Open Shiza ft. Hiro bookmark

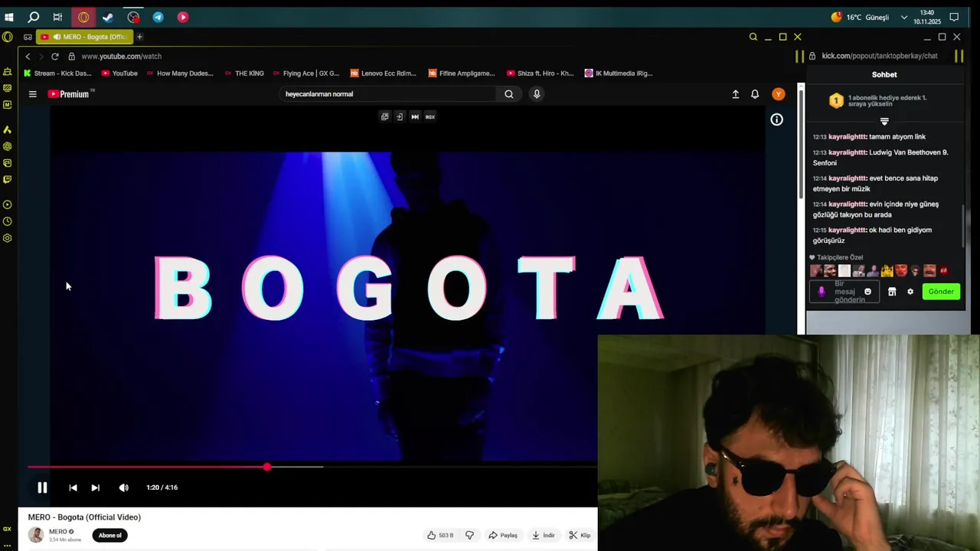click(540, 73)
